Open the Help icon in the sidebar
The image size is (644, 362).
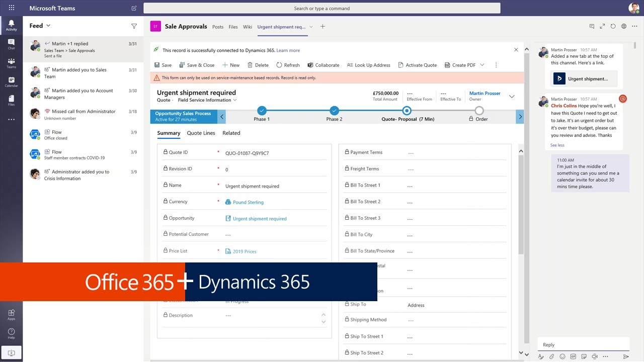pyautogui.click(x=11, y=333)
